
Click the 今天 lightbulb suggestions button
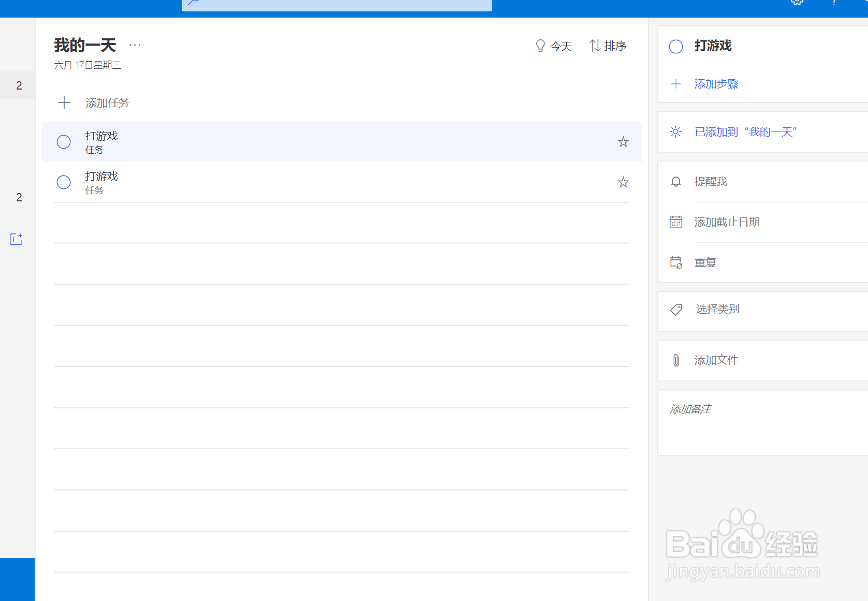(554, 46)
